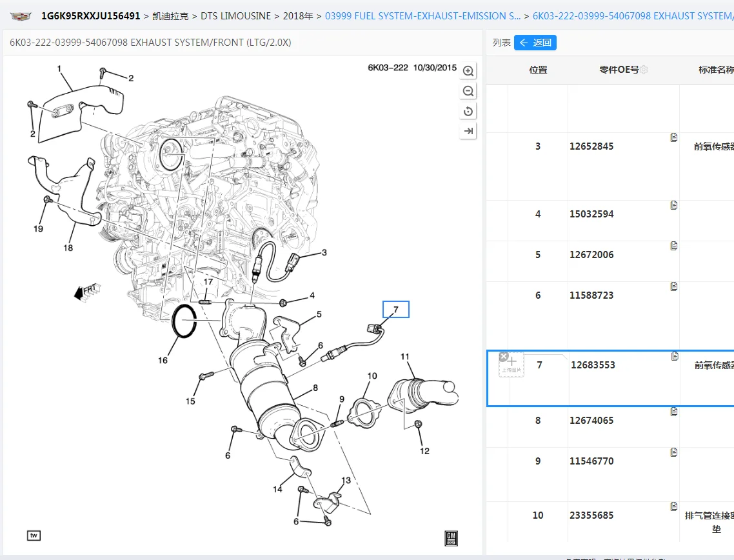Open the note icon for part 11588723
This screenshot has height=560, width=734.
pos(673,286)
